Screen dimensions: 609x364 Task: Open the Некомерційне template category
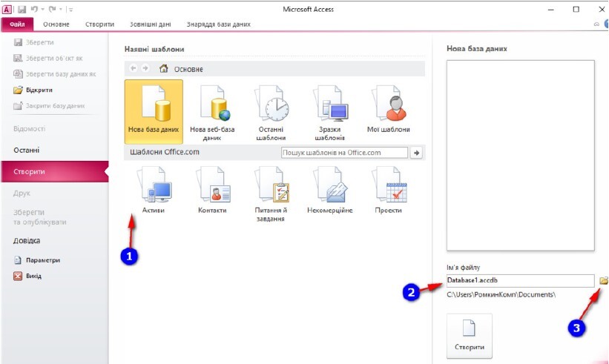[330, 190]
